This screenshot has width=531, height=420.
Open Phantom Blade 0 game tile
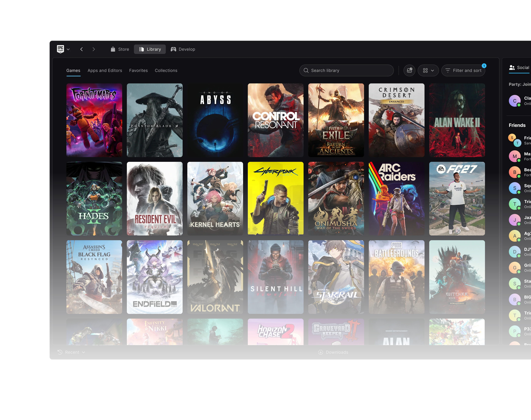point(155,120)
